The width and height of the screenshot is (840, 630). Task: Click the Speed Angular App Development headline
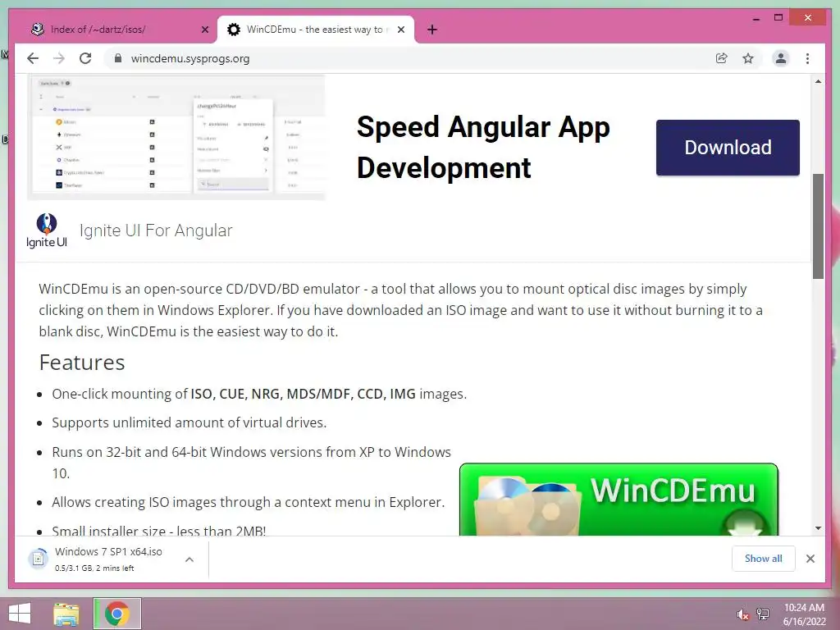click(483, 147)
